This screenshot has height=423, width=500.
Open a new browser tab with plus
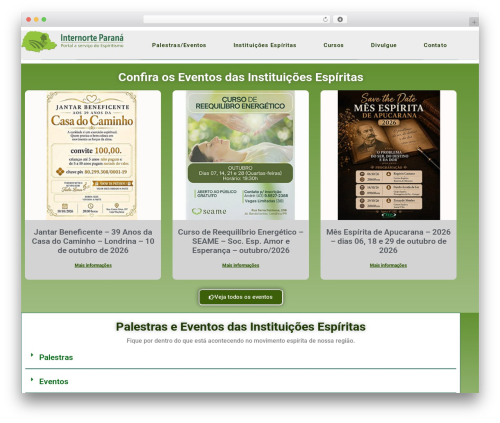tap(474, 22)
